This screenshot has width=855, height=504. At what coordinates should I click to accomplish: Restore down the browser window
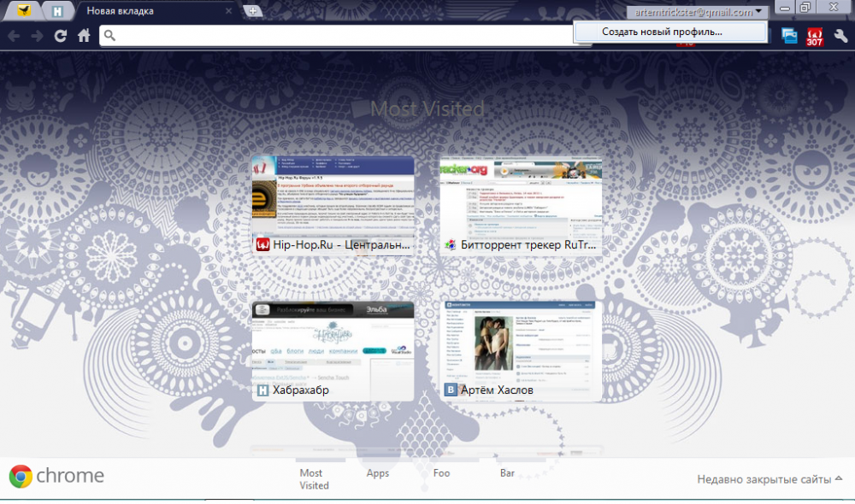pyautogui.click(x=805, y=8)
